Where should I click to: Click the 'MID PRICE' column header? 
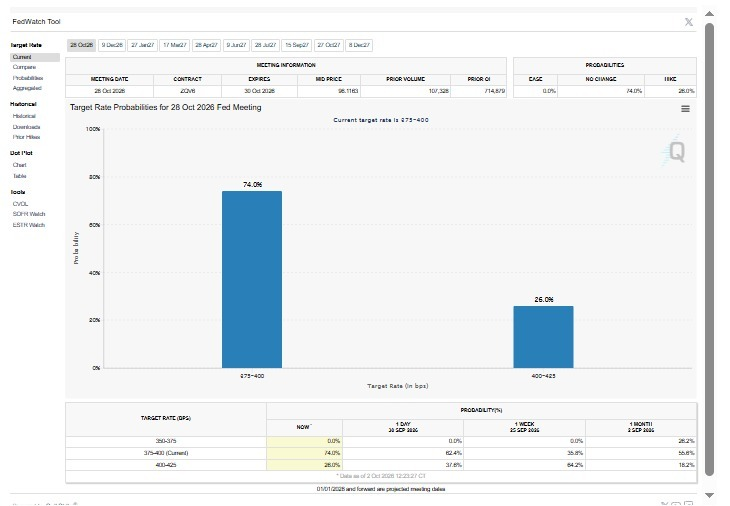(329, 79)
